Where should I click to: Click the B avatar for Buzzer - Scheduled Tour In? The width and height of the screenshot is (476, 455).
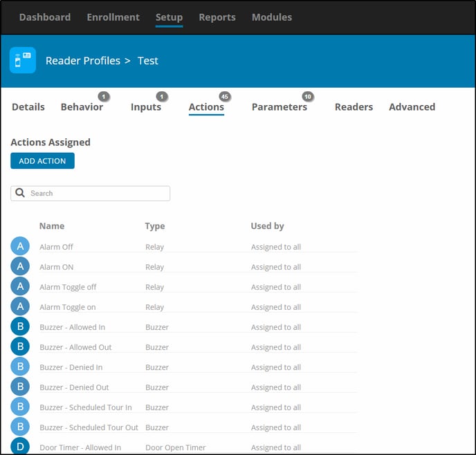[x=20, y=407]
